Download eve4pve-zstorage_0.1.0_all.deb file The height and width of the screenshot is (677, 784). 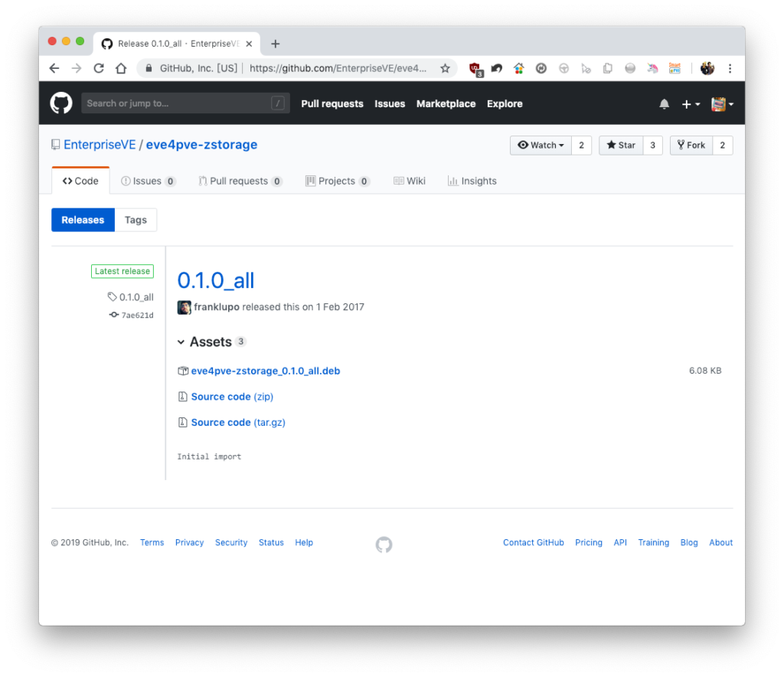point(266,371)
